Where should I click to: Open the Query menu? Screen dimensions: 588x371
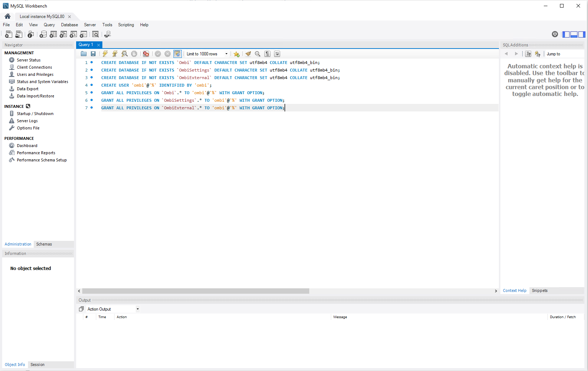(x=49, y=25)
